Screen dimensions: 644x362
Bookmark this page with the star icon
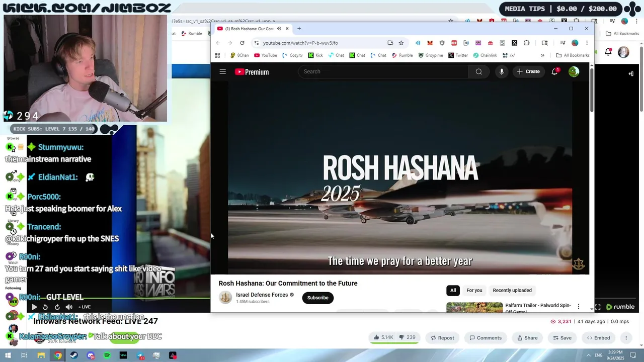tap(401, 43)
